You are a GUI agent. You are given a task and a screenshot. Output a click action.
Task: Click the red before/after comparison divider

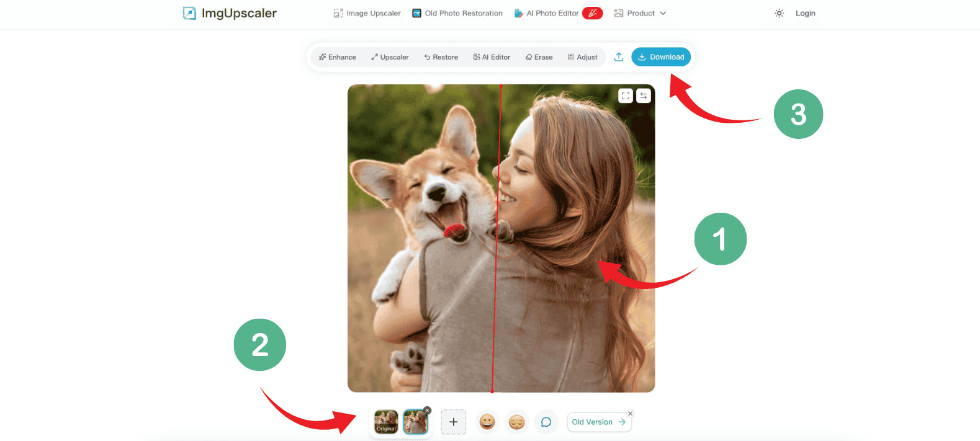[497, 238]
